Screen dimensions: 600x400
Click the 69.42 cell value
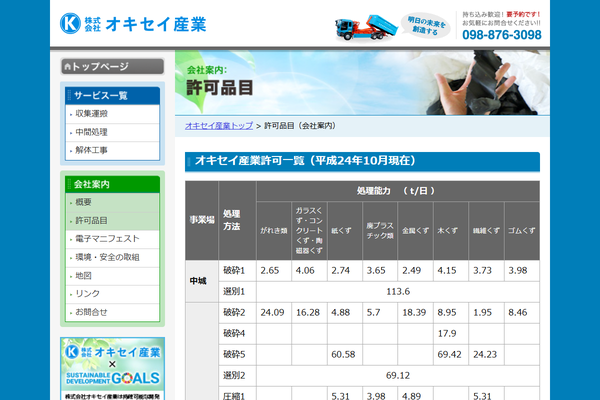(450, 355)
